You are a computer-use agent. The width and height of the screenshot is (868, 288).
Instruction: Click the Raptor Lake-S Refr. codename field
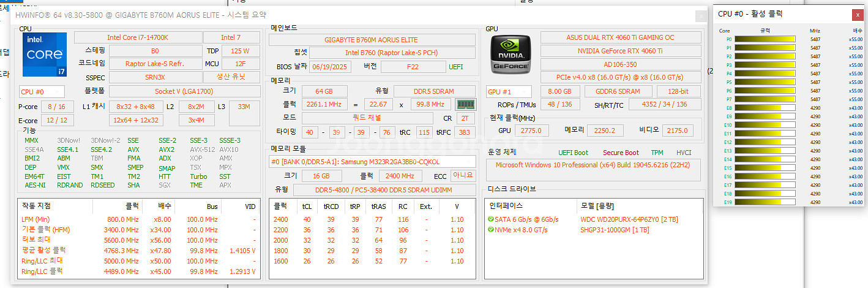[155, 63]
